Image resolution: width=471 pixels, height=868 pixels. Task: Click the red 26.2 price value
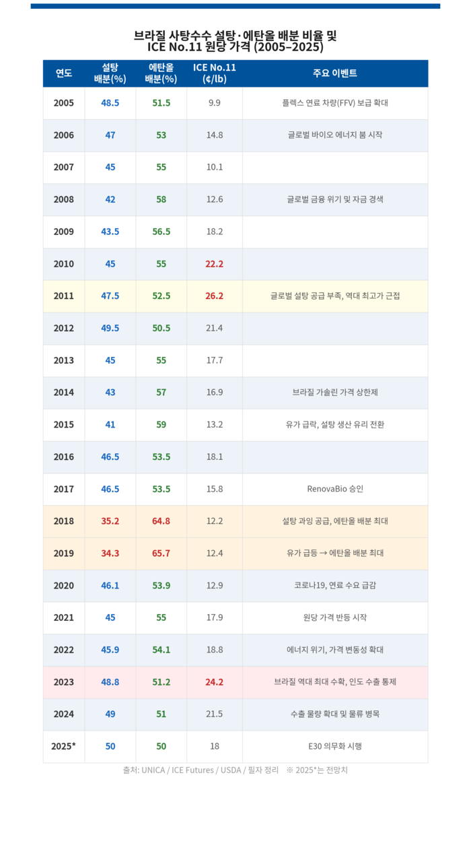click(x=215, y=296)
